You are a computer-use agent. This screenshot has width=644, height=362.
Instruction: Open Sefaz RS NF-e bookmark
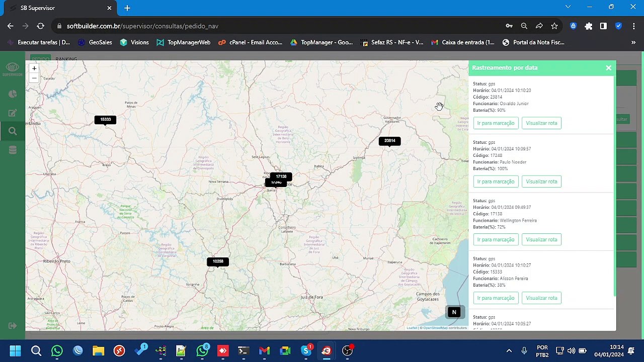tap(392, 42)
